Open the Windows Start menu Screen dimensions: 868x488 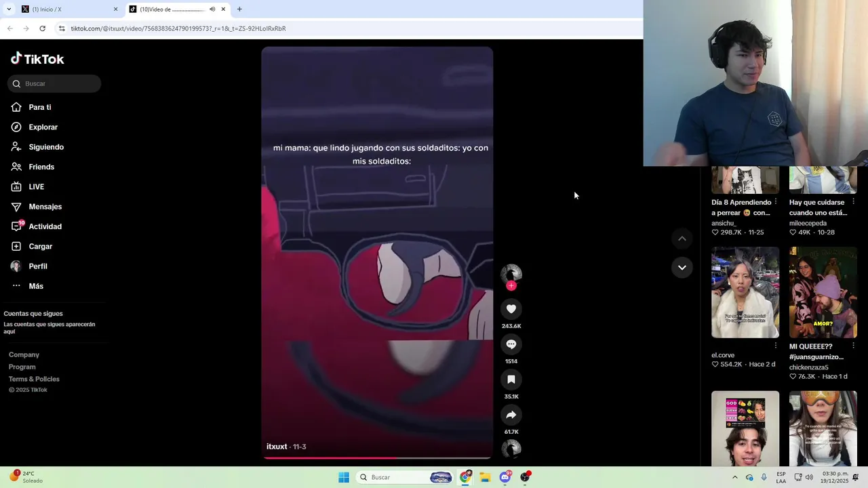pos(344,477)
